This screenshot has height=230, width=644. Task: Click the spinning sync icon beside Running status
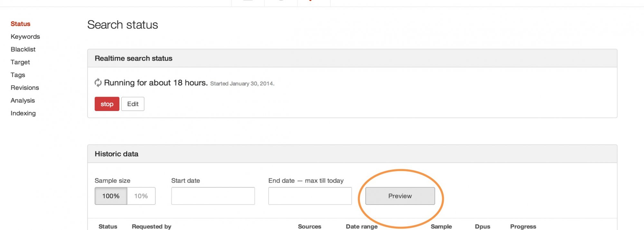[x=98, y=83]
